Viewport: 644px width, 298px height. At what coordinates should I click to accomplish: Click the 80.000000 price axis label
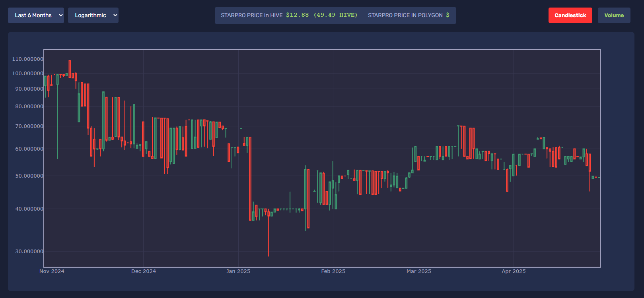[29, 106]
